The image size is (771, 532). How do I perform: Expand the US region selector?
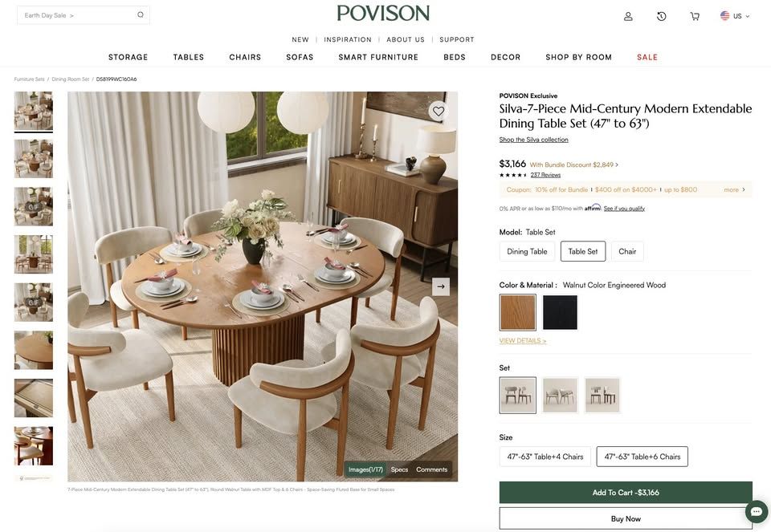tap(735, 16)
